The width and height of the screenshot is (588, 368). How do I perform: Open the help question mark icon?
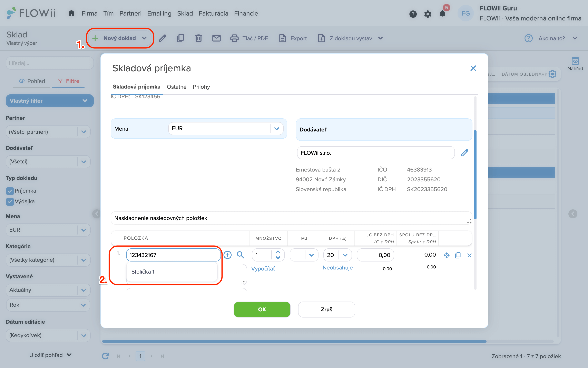pos(413,14)
